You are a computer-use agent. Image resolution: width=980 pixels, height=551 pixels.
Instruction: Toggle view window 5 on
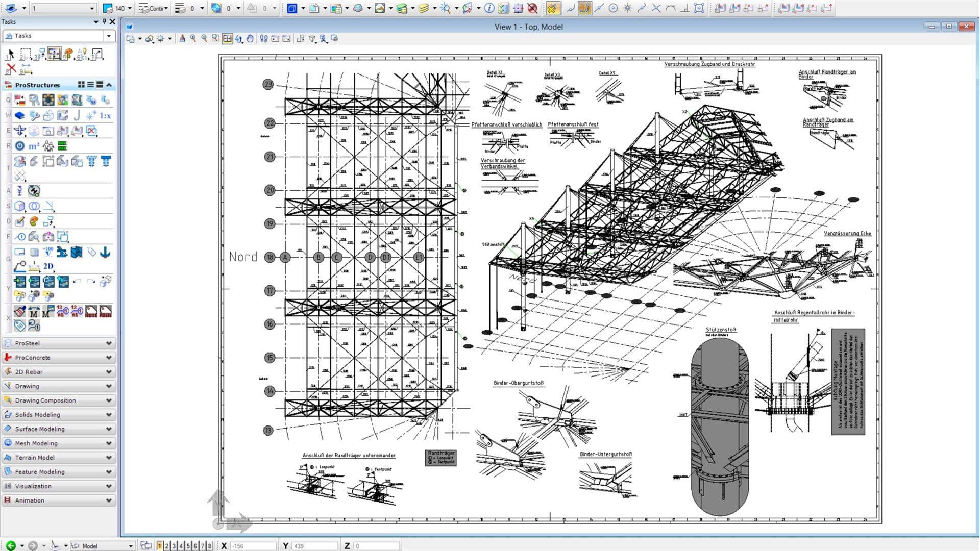[x=188, y=545]
